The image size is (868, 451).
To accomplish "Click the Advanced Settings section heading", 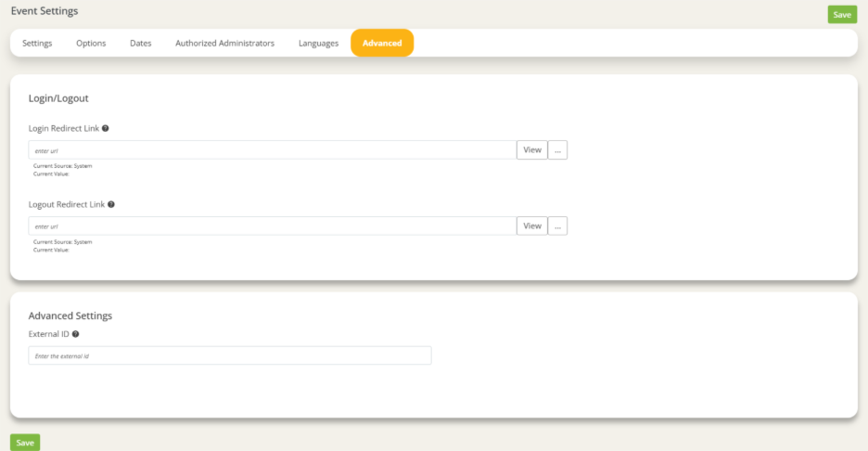I will [70, 316].
